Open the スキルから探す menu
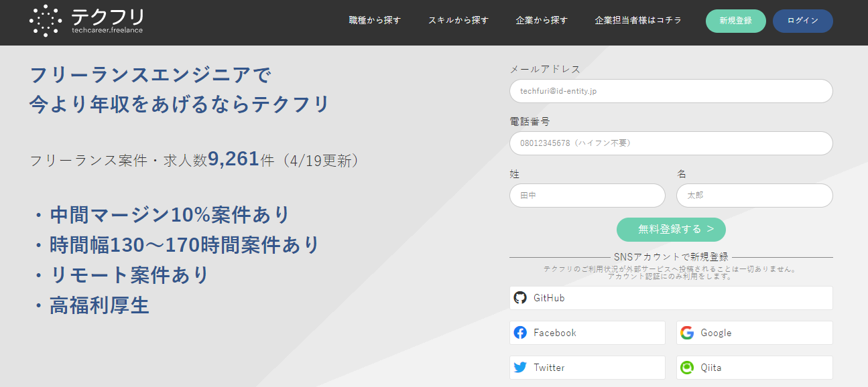 (x=458, y=20)
